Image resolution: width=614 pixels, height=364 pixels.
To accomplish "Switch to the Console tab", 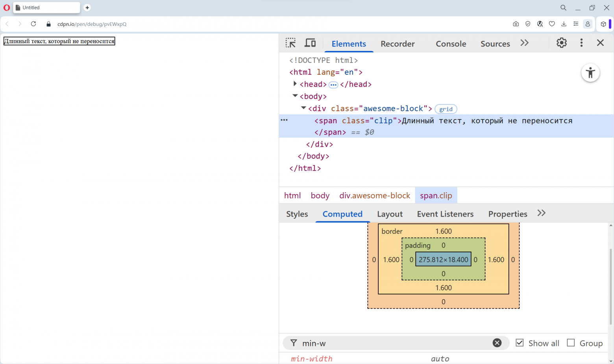I will (x=450, y=44).
